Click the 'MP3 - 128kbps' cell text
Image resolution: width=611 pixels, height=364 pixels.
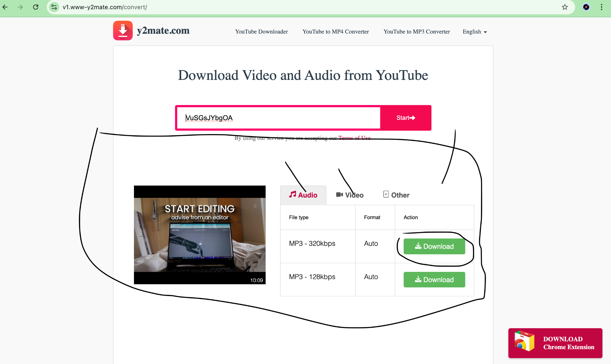tap(312, 277)
